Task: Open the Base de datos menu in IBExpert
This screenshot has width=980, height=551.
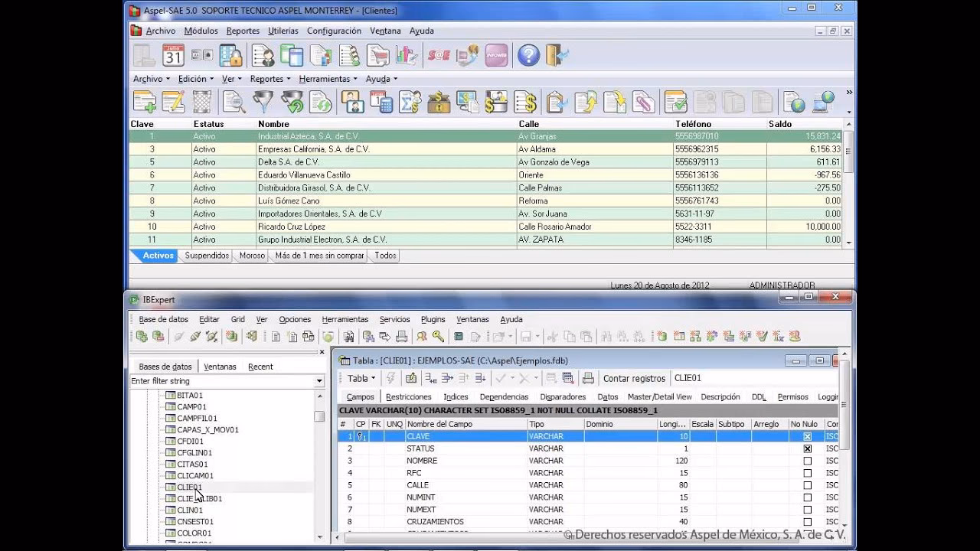Action: [x=163, y=319]
